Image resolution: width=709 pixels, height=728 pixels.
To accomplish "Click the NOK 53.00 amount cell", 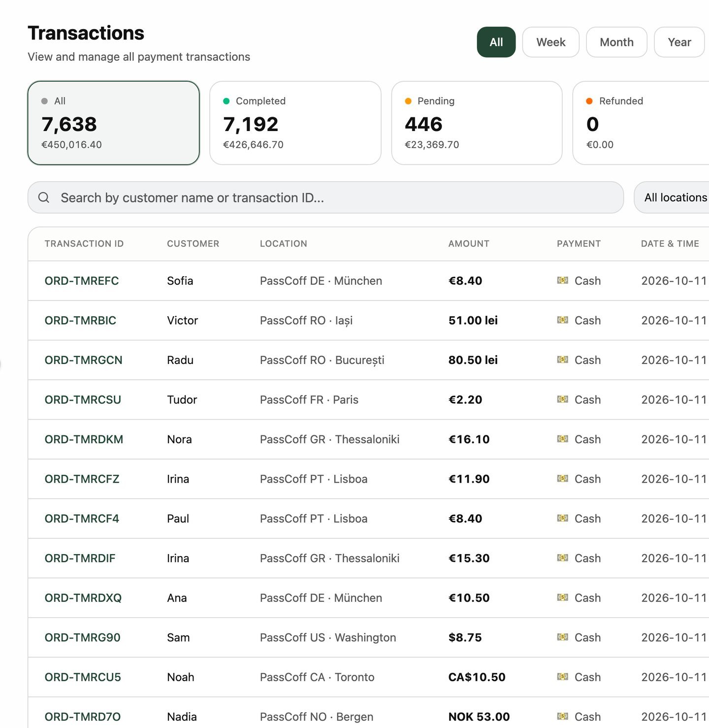I will click(x=479, y=717).
